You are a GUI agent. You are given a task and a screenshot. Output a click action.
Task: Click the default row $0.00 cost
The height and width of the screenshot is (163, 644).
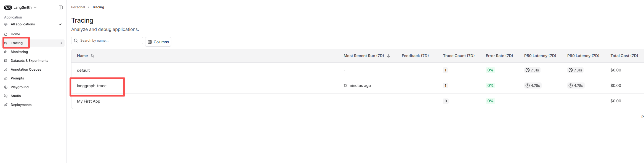coord(616,70)
